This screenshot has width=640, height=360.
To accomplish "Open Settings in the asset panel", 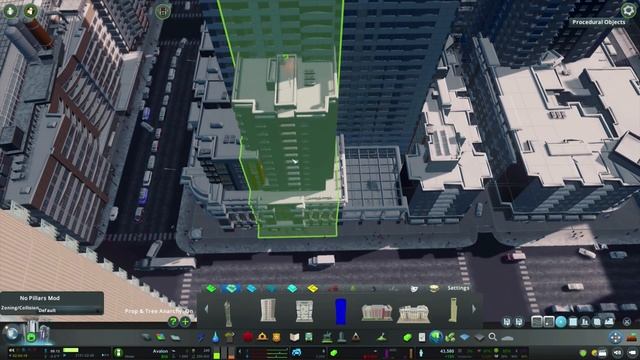I will point(458,288).
